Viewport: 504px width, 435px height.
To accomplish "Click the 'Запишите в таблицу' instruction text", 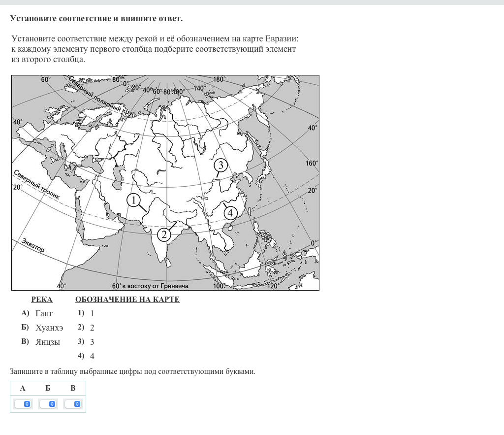I will pos(132,371).
